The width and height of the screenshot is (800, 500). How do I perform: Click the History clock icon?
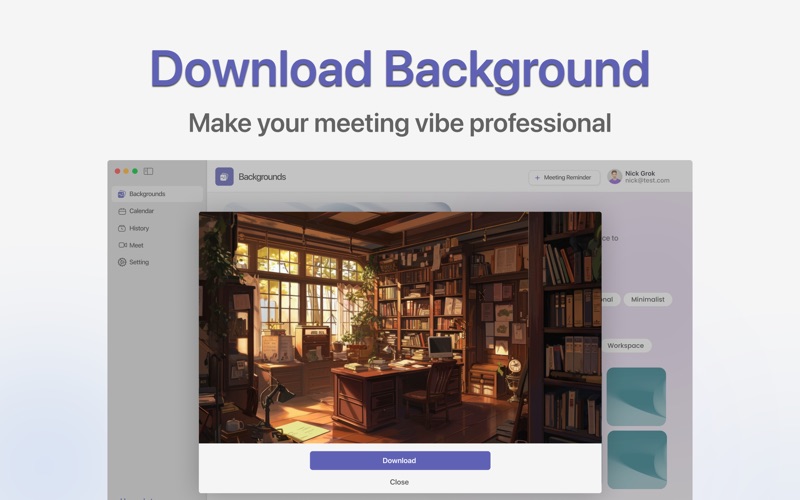click(122, 228)
